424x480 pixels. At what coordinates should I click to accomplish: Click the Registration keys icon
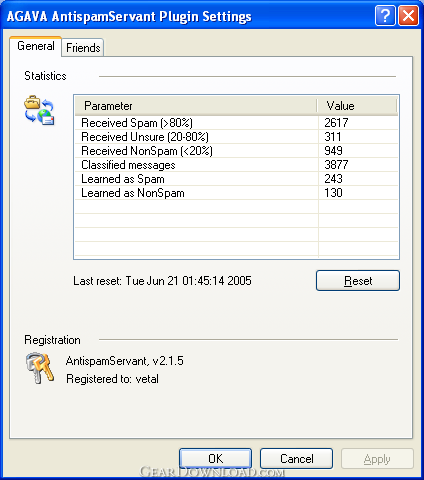pos(40,368)
